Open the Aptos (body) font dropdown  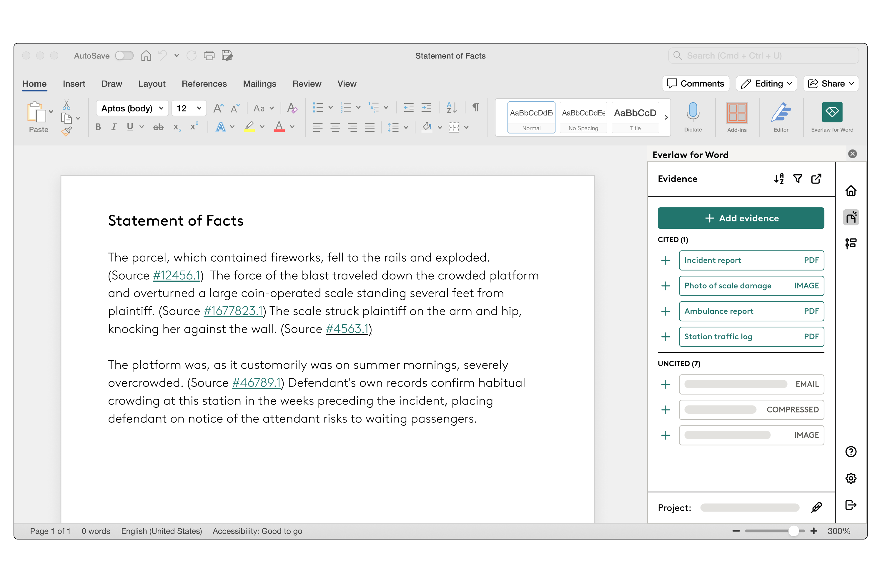tap(132, 108)
